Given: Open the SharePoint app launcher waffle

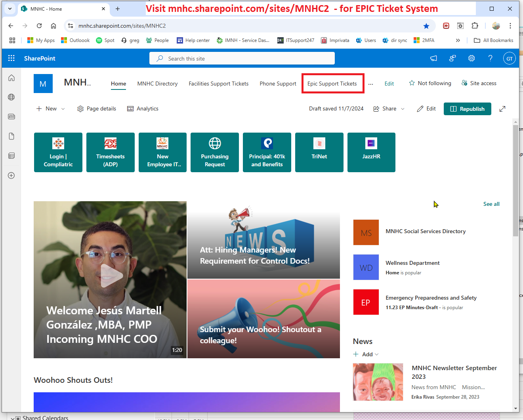Looking at the screenshot, I should point(11,58).
